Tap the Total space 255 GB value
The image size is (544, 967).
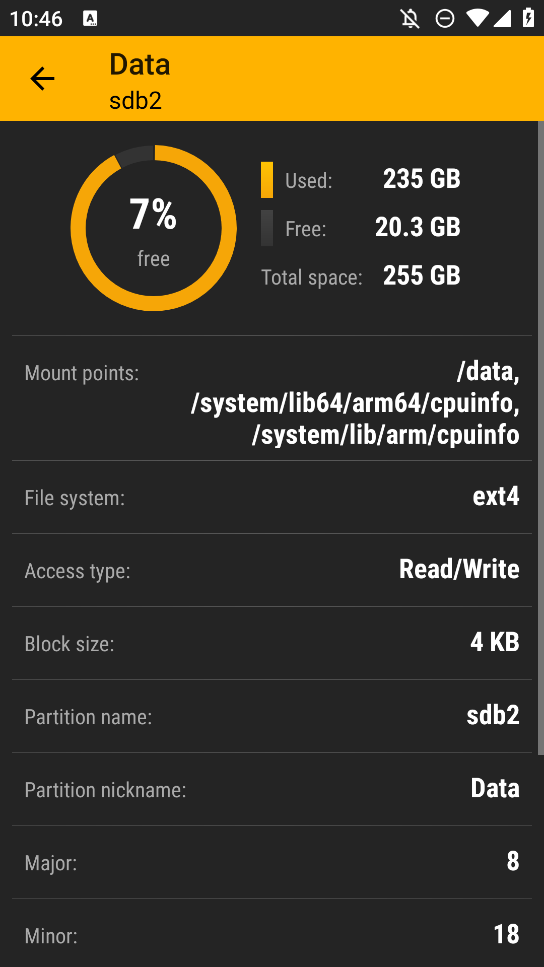tap(422, 276)
